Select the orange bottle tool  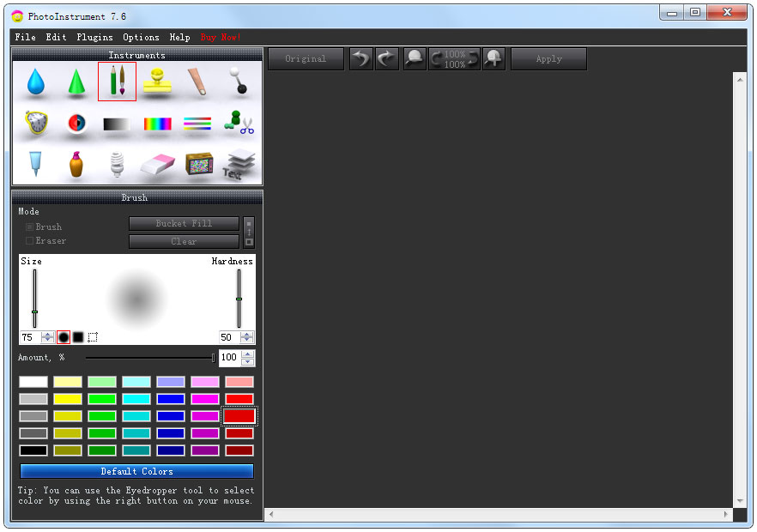pos(76,164)
